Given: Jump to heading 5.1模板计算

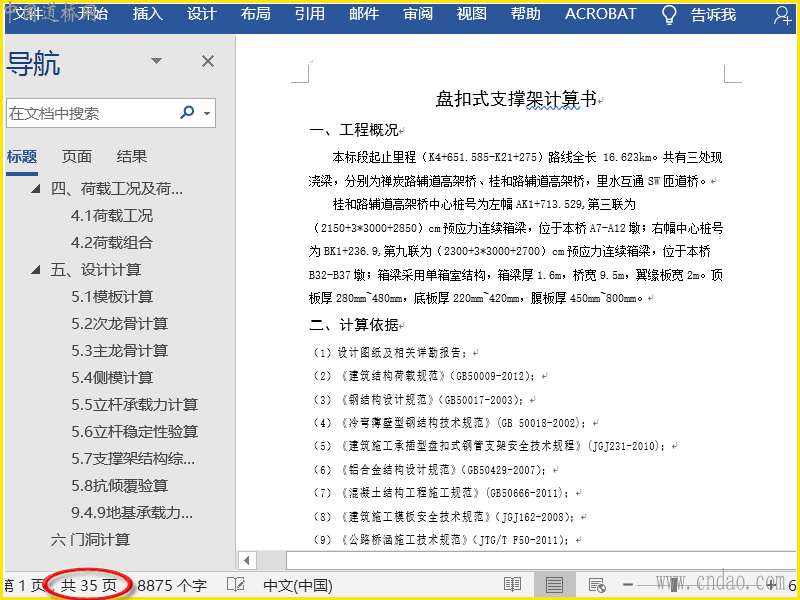Looking at the screenshot, I should tap(112, 297).
